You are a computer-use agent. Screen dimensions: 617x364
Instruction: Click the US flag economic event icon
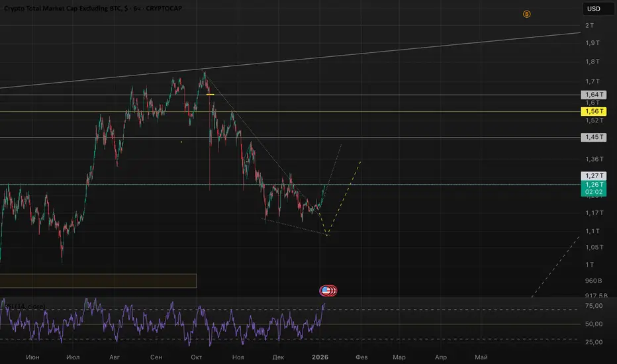326,291
